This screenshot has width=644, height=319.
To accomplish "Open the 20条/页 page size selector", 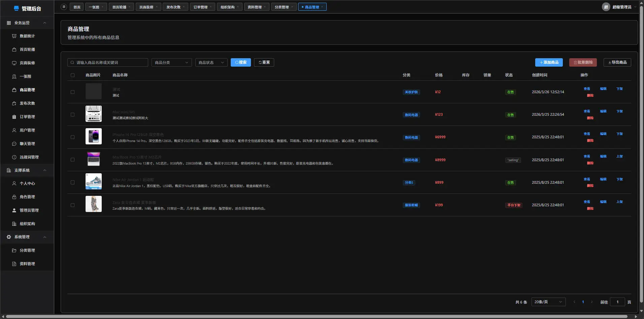I will 548,302.
